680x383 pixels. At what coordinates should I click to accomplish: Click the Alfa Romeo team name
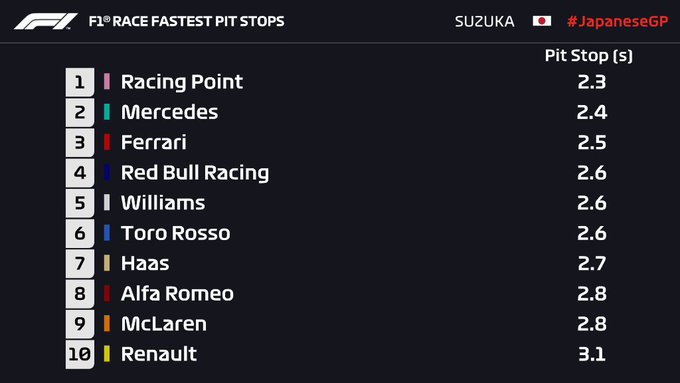click(177, 294)
